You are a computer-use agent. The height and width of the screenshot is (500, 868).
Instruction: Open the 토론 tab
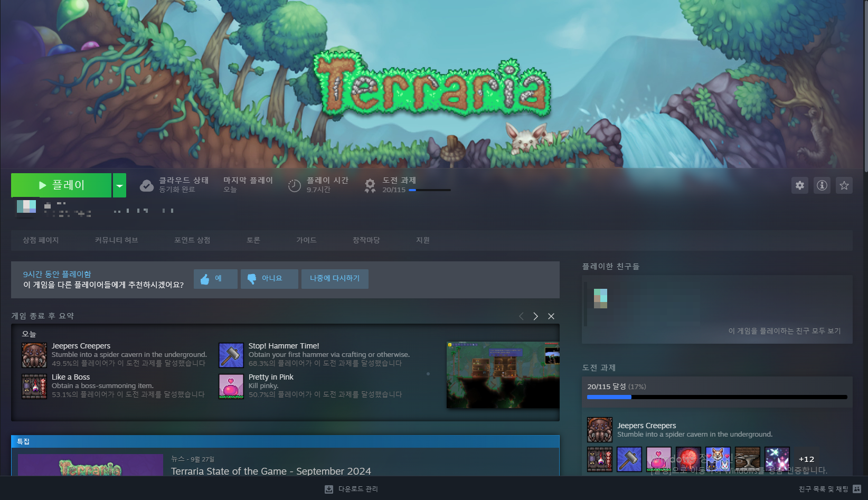coord(253,240)
